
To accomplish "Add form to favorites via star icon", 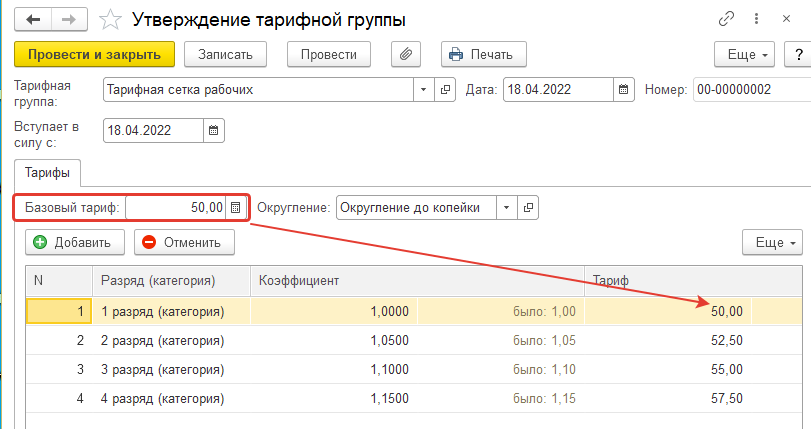I will [110, 20].
